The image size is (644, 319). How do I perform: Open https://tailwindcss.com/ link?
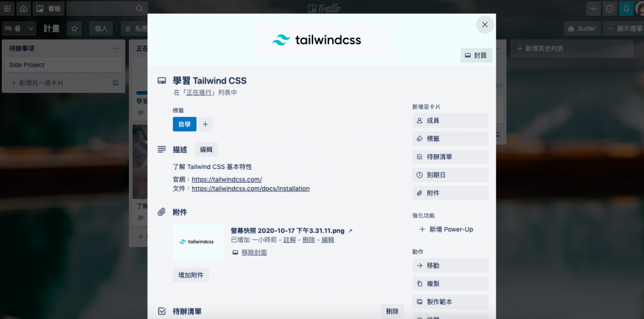226,179
